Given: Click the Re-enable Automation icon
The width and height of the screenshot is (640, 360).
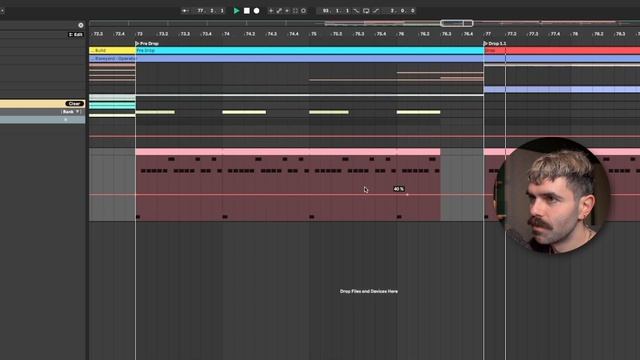Looking at the screenshot, I should click(x=287, y=11).
